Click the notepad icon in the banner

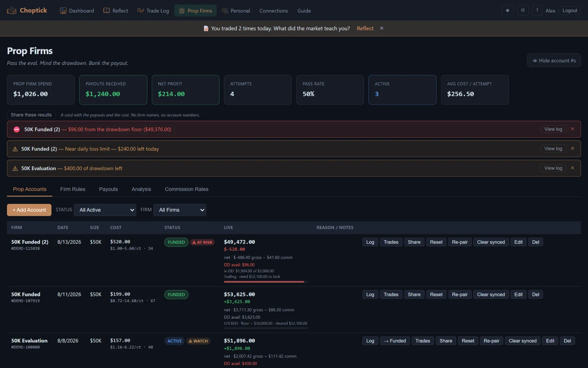click(206, 28)
